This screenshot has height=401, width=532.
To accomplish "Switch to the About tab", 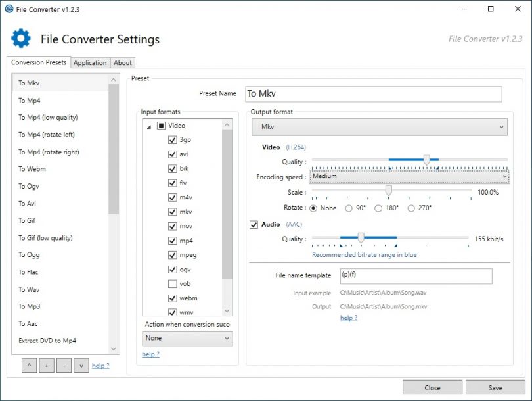I will (122, 62).
